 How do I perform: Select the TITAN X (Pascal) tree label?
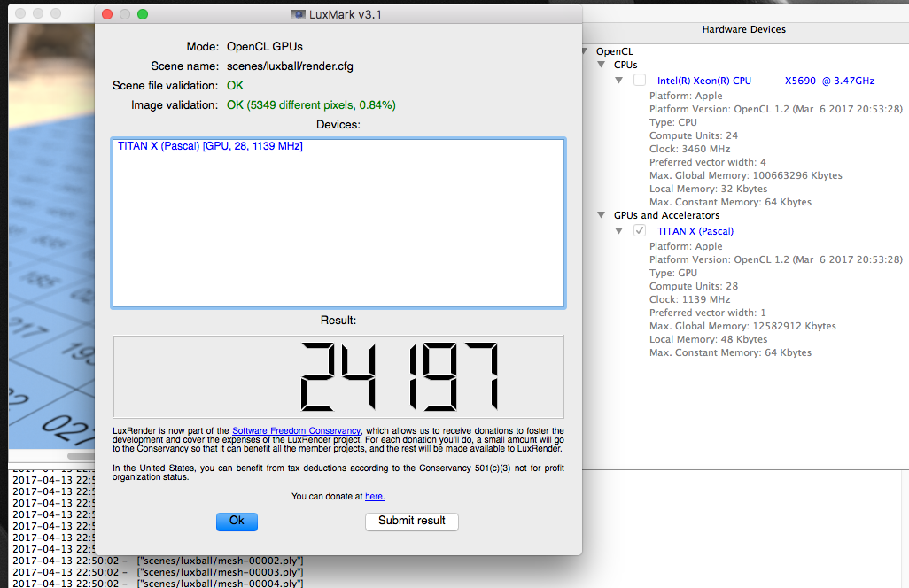coord(695,231)
